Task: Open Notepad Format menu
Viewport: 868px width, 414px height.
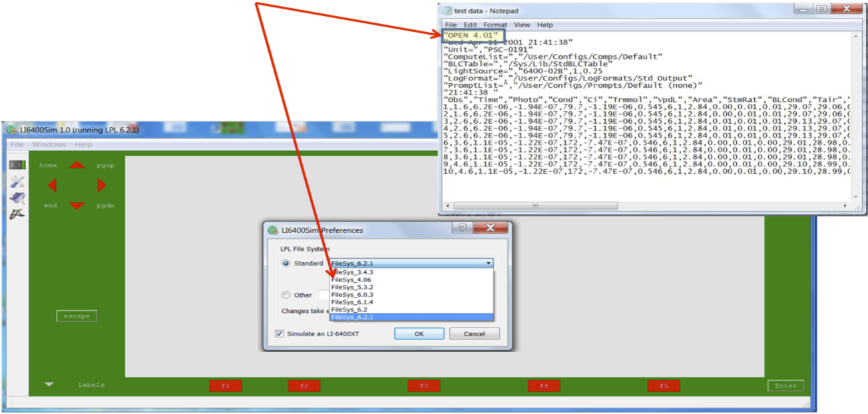Action: pyautogui.click(x=495, y=25)
